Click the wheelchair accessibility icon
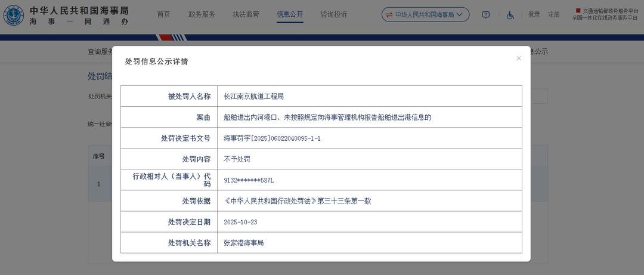The width and height of the screenshot is (644, 275). [x=510, y=15]
